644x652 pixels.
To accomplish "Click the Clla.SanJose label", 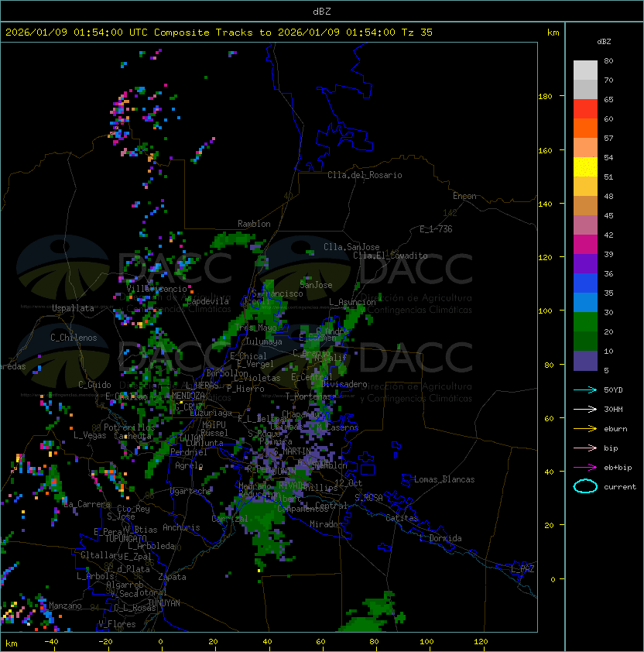I will click(351, 247).
